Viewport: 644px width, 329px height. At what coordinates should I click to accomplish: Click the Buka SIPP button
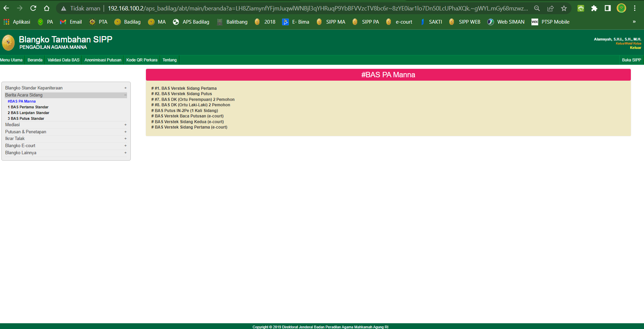[631, 60]
